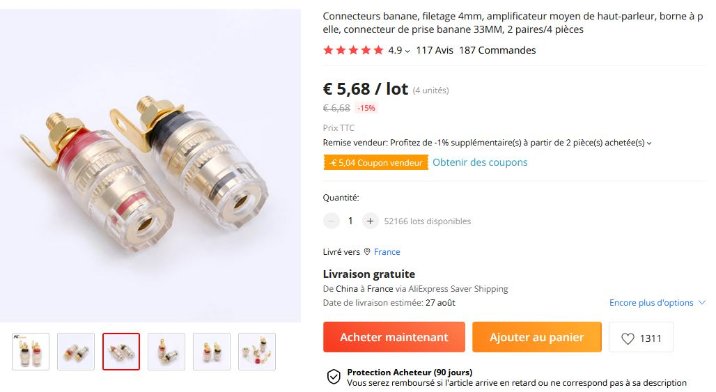
Task: Select the fourth product thumbnail
Action: click(x=166, y=351)
